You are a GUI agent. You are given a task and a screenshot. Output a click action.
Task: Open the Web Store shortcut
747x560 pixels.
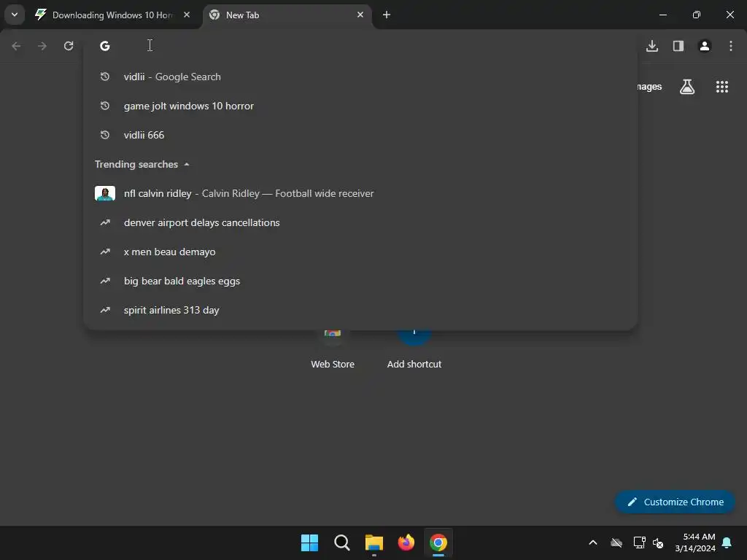333,350
